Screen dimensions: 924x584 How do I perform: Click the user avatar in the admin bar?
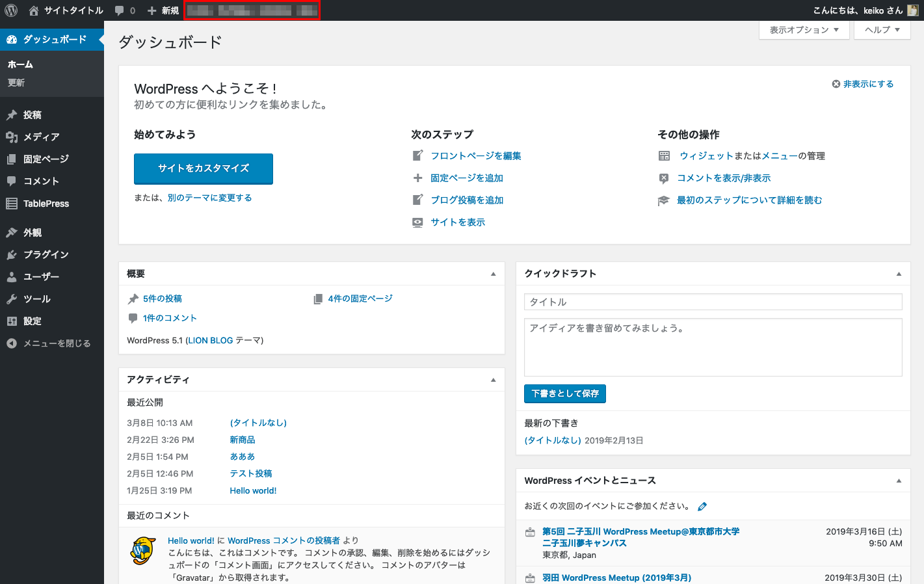(x=913, y=10)
